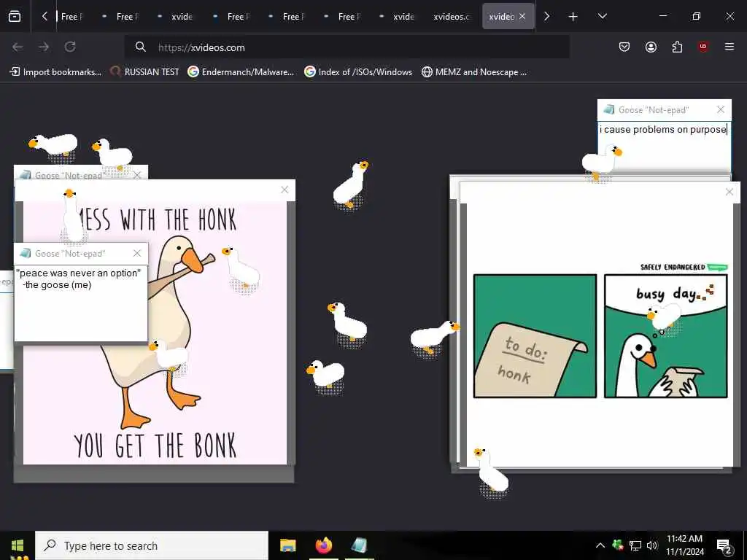Image resolution: width=747 pixels, height=560 pixels.
Task: Open the Endermanch/Malware bookmark
Action: point(241,72)
